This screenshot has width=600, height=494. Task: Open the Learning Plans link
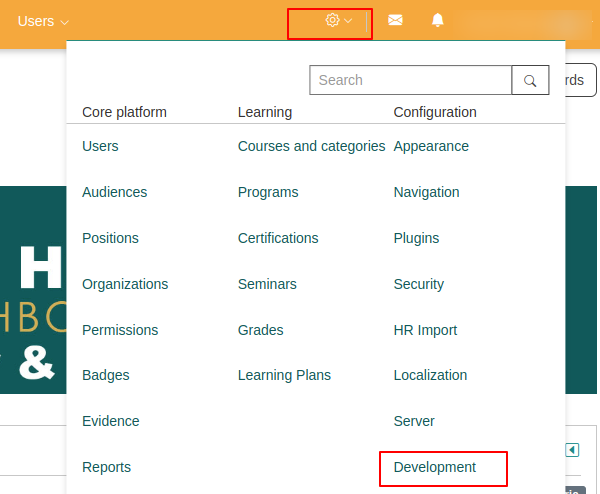point(284,375)
